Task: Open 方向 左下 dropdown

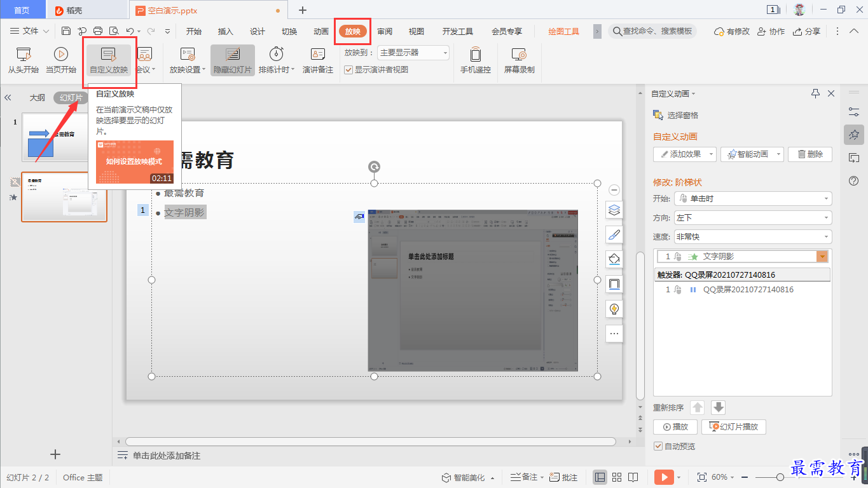Action: pos(752,218)
